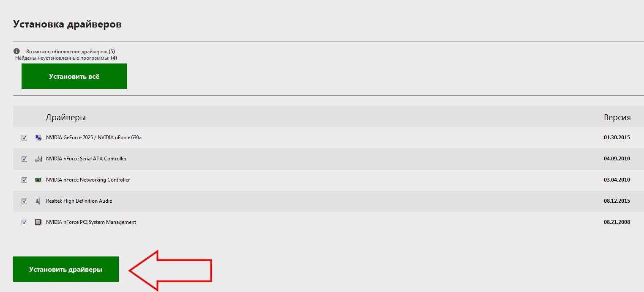Click the "Установить драйверы" button
The width and height of the screenshot is (644, 292).
[66, 269]
